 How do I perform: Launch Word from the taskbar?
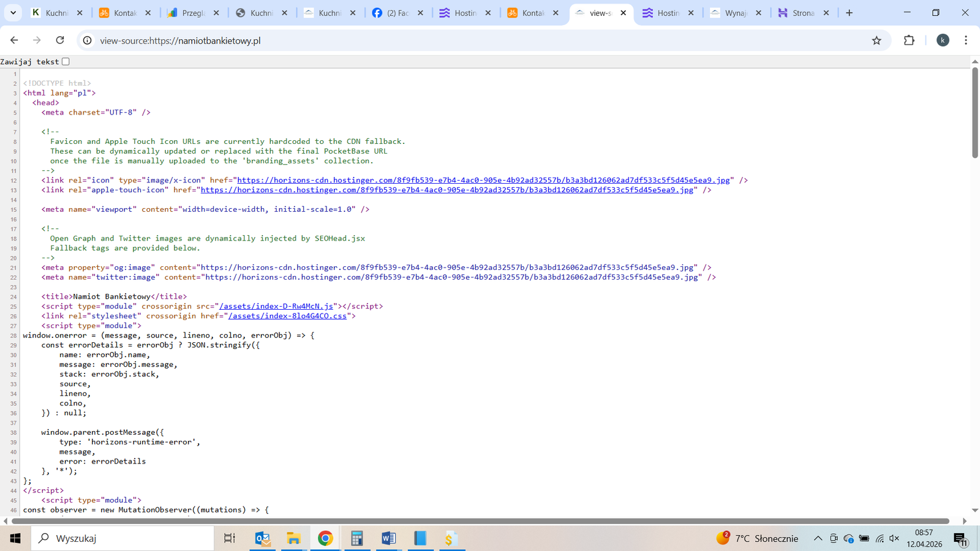point(388,538)
